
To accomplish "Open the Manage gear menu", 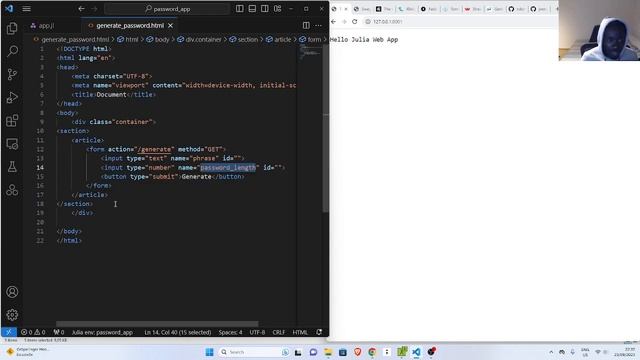I will coord(12,315).
